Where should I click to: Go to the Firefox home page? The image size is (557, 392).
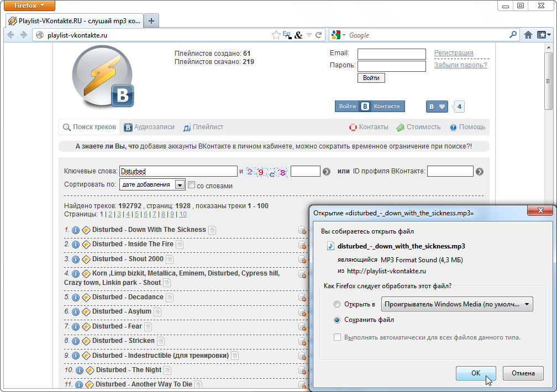click(x=528, y=35)
